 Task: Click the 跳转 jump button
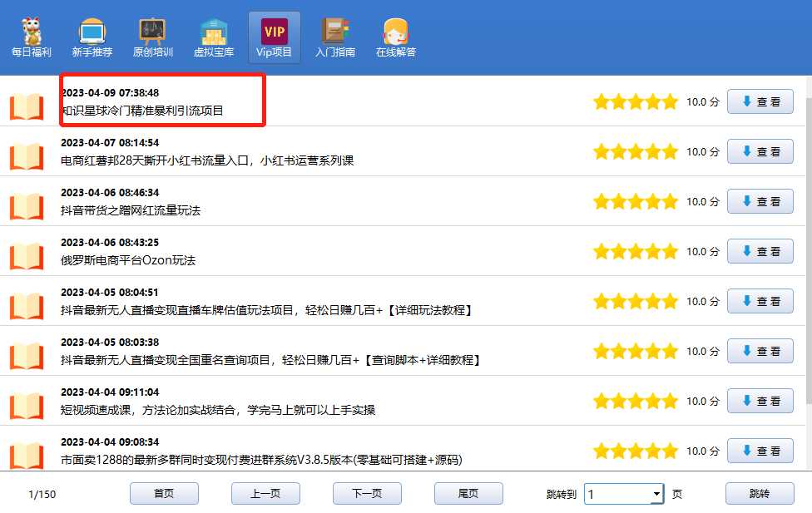pyautogui.click(x=760, y=493)
